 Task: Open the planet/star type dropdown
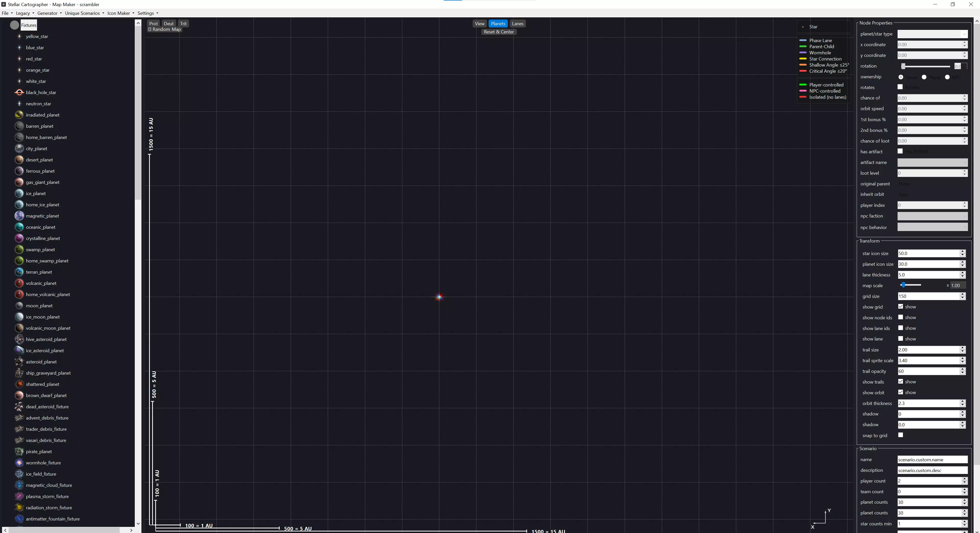[x=932, y=34]
